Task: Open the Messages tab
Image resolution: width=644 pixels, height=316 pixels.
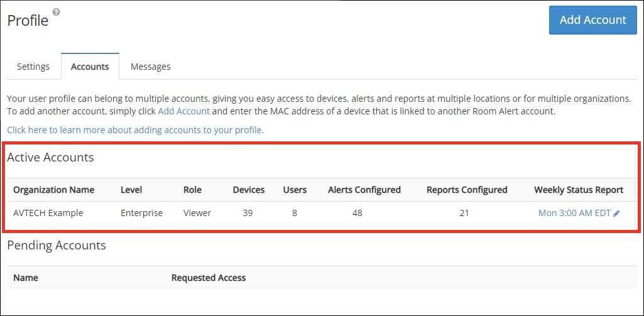Action: coord(150,67)
